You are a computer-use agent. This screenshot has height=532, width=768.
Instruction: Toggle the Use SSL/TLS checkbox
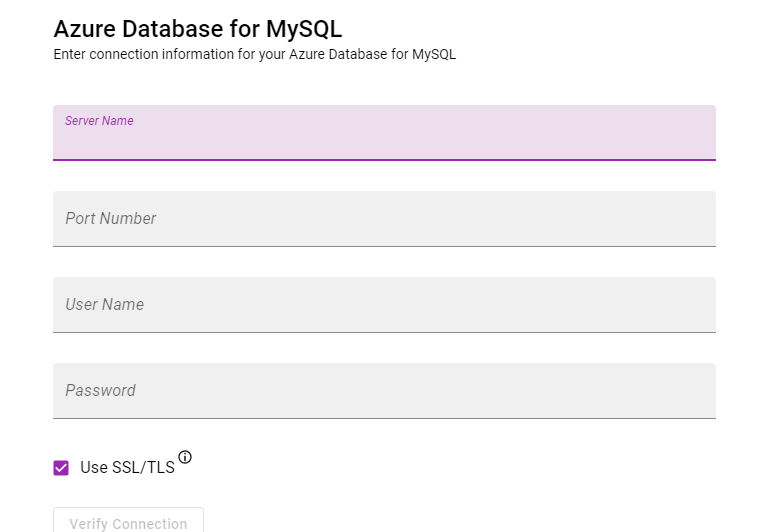[61, 468]
